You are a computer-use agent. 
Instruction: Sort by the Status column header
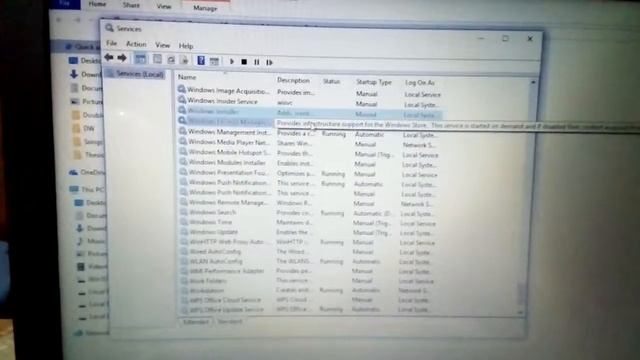coord(331,81)
